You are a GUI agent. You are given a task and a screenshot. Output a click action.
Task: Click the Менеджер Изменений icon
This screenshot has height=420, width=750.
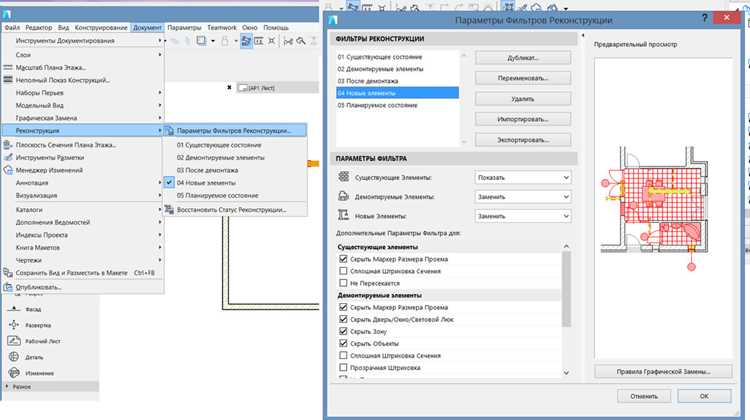[x=8, y=170]
